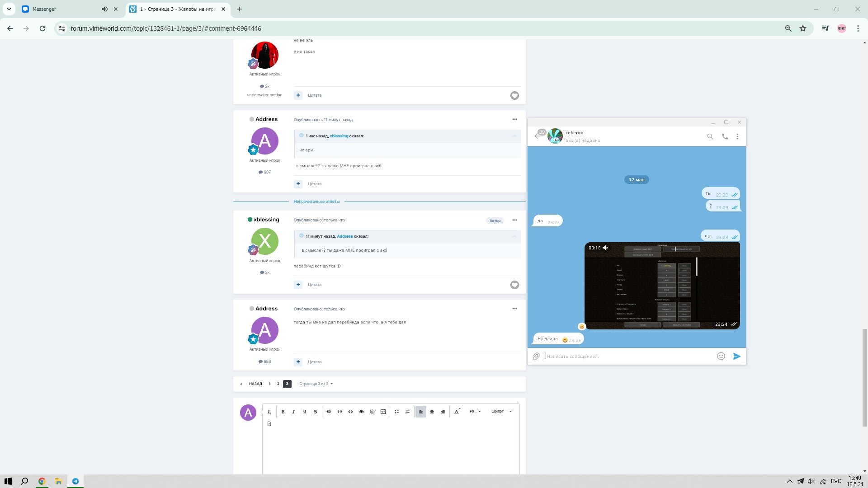Insert a quote block in editor

click(x=340, y=412)
